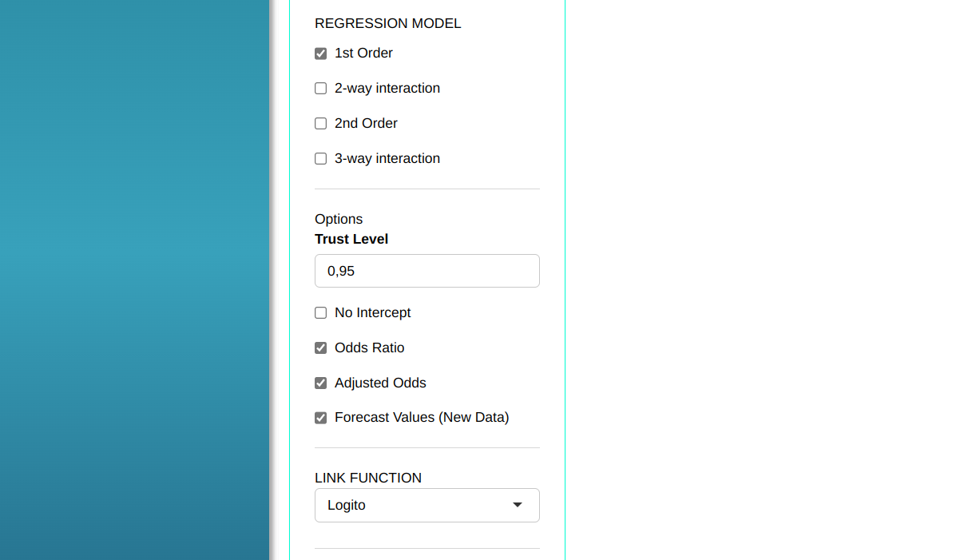Check the No Intercept box
980x560 pixels.
(321, 313)
